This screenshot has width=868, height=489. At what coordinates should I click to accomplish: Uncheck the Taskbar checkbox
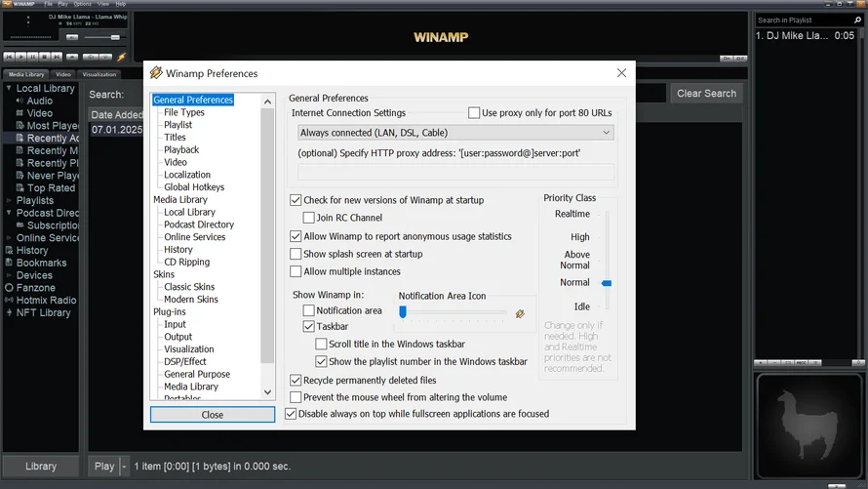coord(309,326)
